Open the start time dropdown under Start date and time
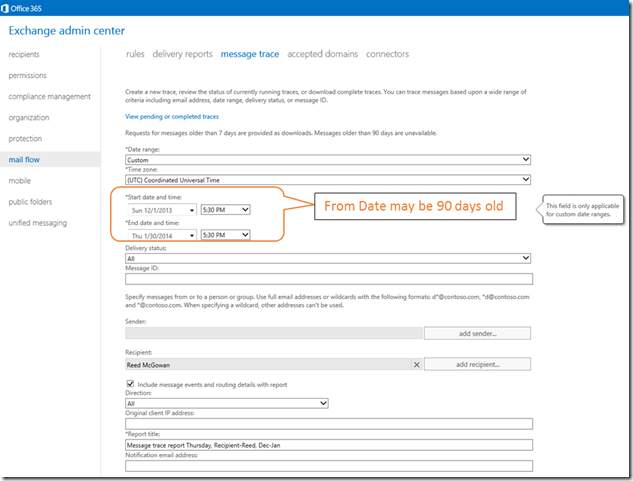Viewport: 633px width, 481px height. (225, 210)
